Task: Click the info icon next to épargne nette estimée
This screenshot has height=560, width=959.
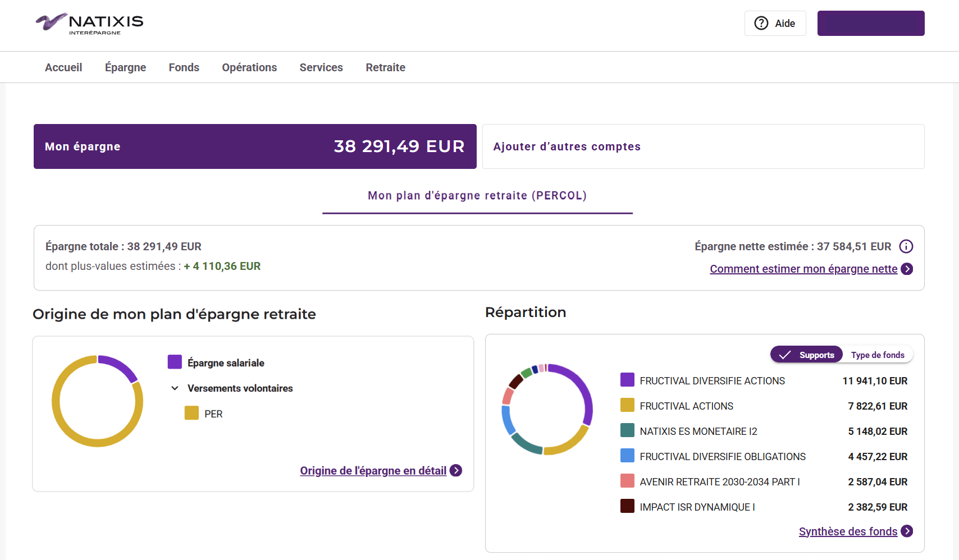Action: (x=906, y=246)
